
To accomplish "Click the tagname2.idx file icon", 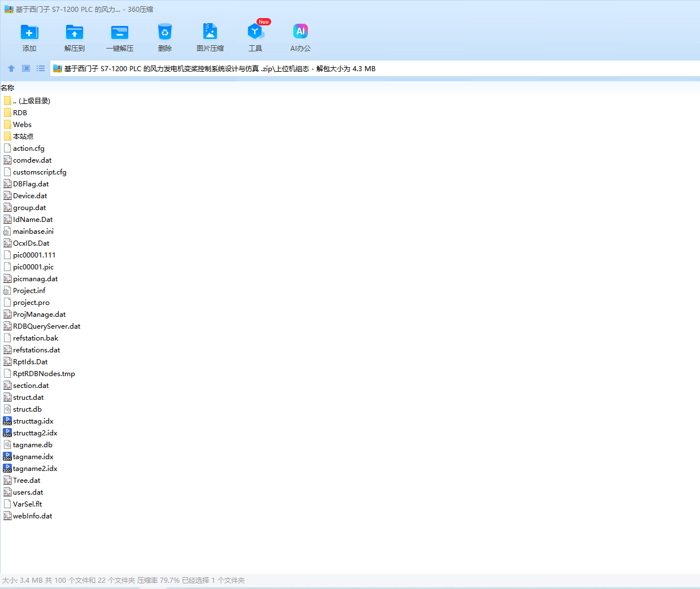I will [7, 469].
